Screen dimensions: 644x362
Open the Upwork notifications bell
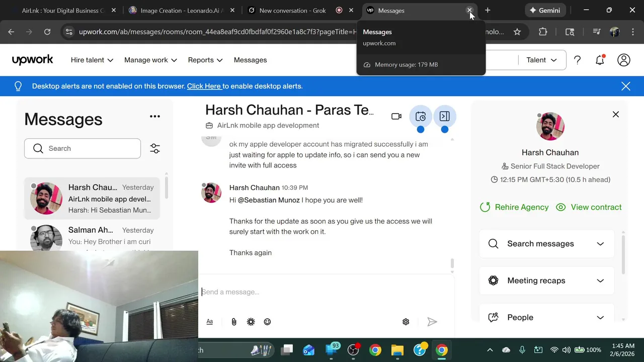[x=600, y=60]
